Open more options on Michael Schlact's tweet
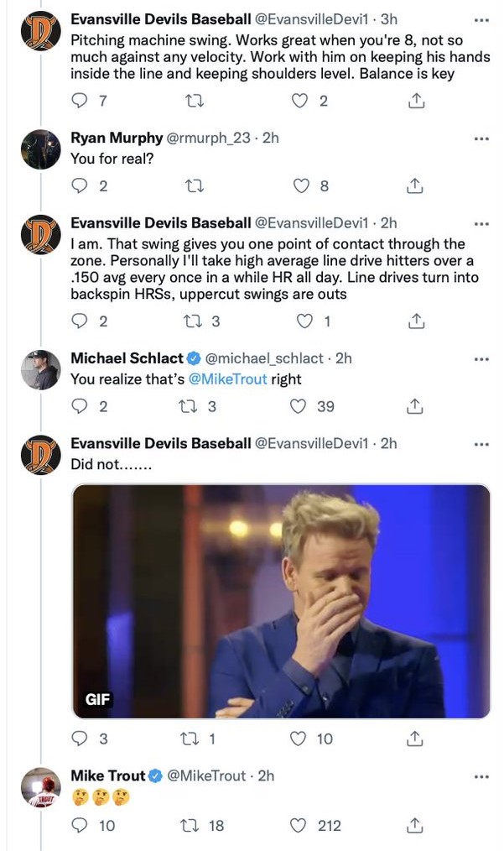The image size is (504, 851). coord(481,358)
